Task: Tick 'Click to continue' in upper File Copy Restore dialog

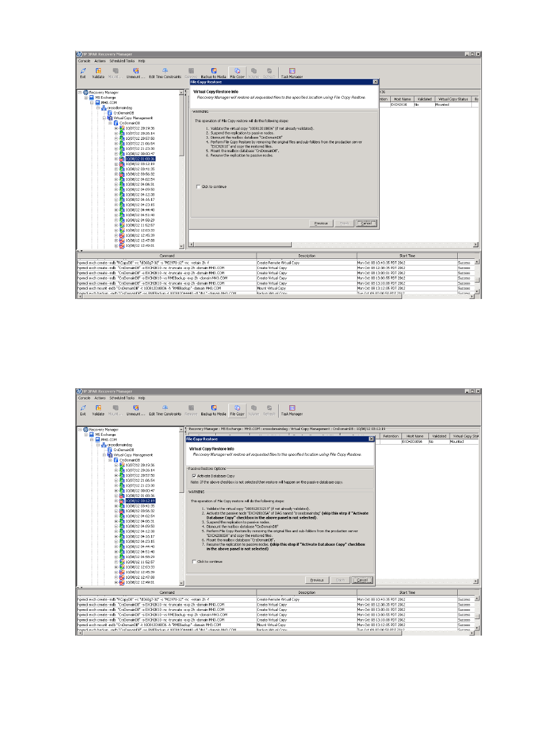Action: [x=198, y=187]
